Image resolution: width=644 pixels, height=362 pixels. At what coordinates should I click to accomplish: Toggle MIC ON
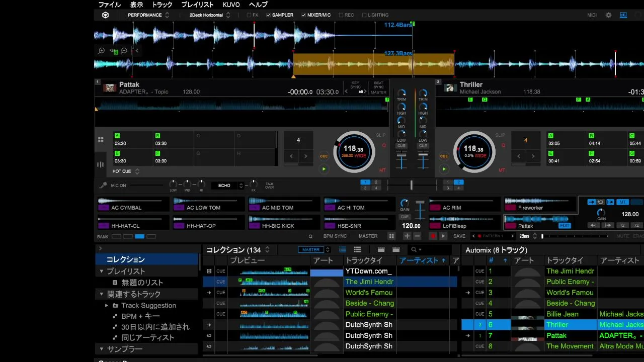[x=119, y=186]
